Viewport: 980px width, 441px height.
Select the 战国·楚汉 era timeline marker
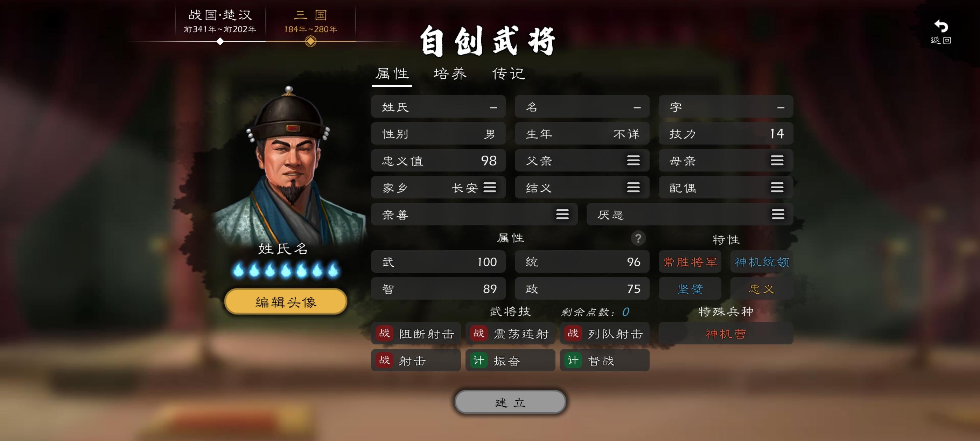coord(220,41)
